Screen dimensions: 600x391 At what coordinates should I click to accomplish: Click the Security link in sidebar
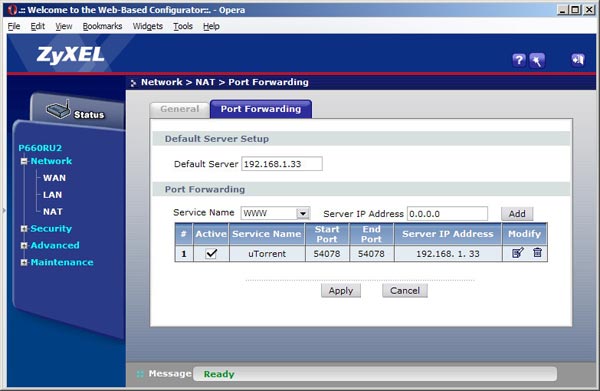coord(51,229)
